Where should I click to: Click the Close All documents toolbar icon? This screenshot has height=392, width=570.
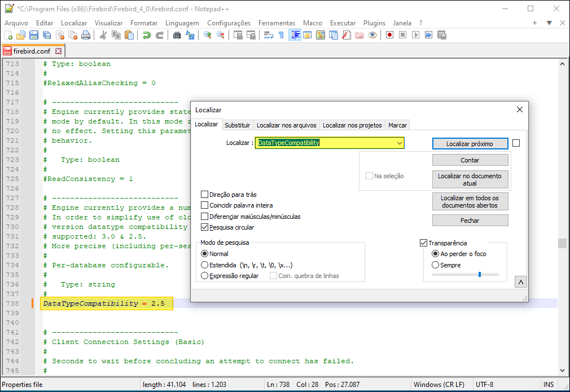point(73,35)
